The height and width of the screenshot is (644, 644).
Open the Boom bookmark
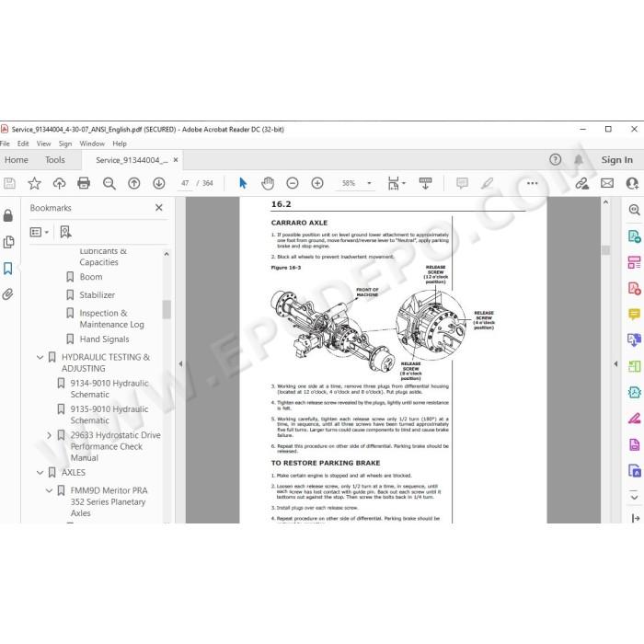click(x=91, y=277)
